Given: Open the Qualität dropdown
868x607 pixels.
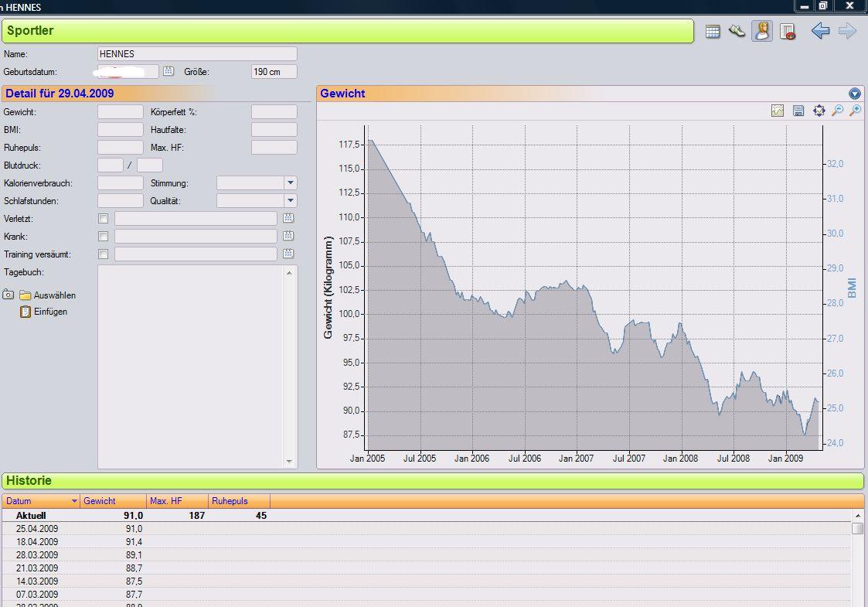Looking at the screenshot, I should pos(291,200).
